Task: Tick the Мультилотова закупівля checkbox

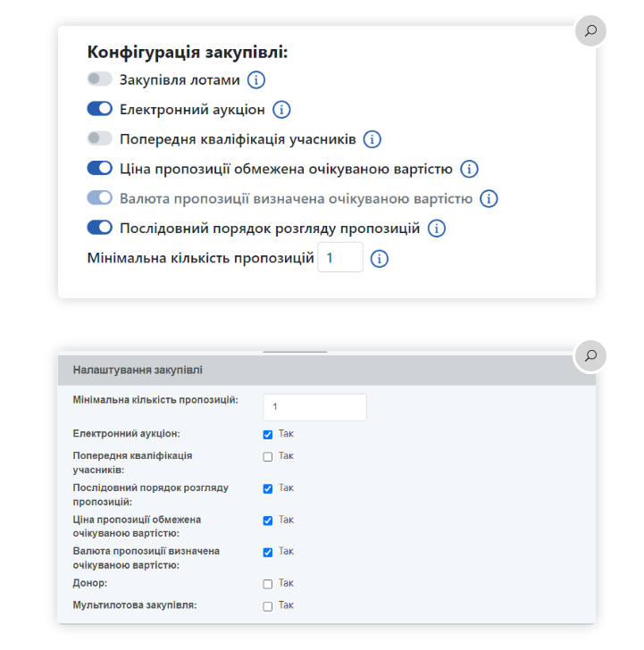Action: [x=268, y=606]
